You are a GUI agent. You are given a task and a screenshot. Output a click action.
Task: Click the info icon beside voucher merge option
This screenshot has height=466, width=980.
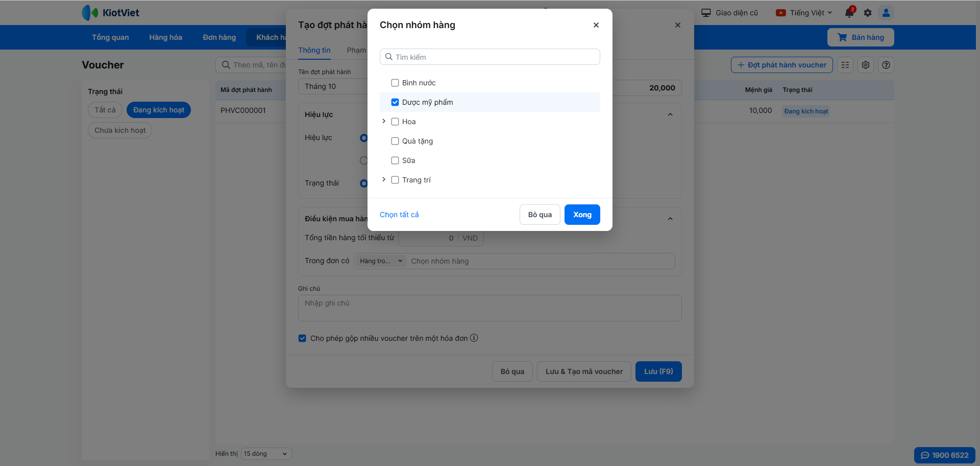[x=474, y=338]
